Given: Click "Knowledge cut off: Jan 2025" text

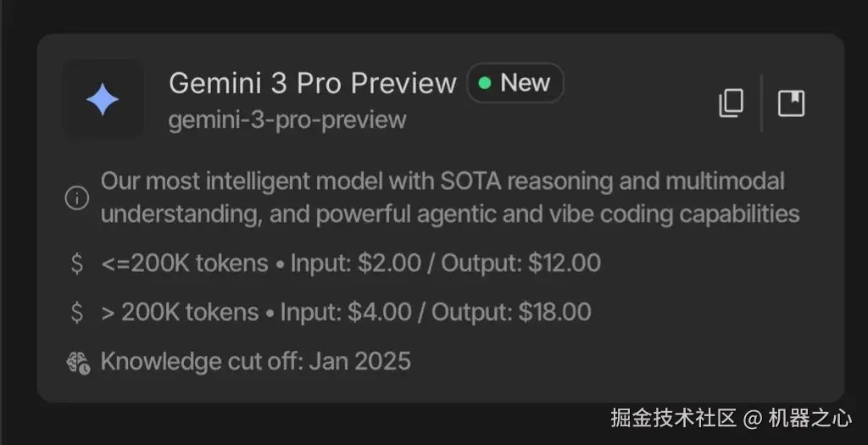Looking at the screenshot, I should [255, 361].
